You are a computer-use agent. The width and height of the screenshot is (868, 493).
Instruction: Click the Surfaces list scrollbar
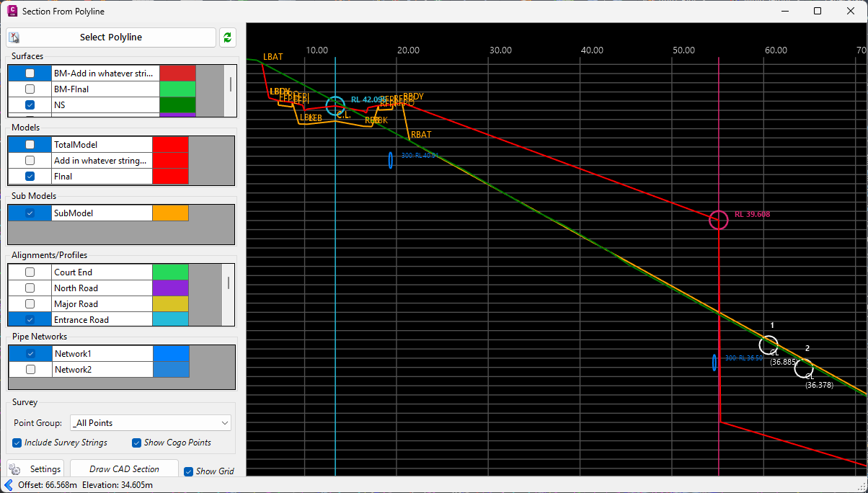[231, 84]
